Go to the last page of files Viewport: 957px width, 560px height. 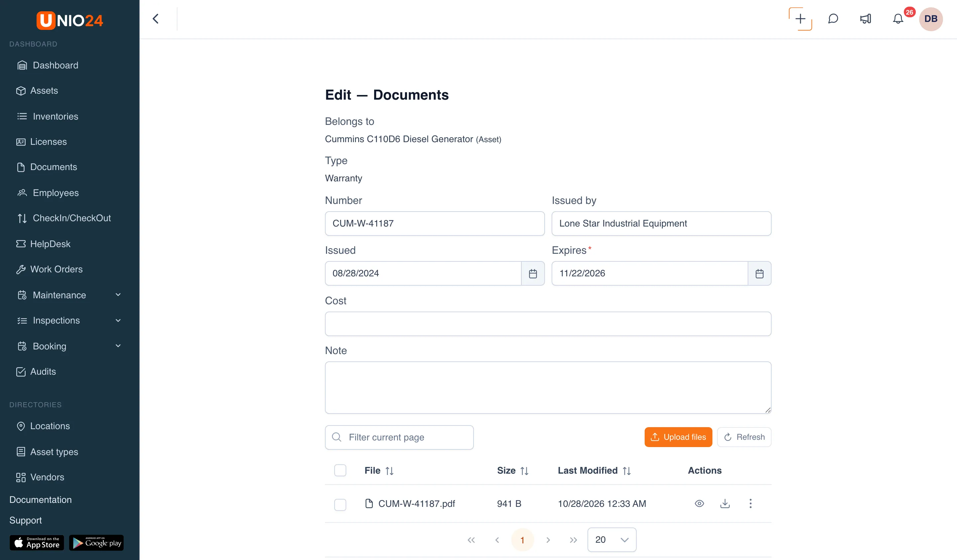[574, 540]
